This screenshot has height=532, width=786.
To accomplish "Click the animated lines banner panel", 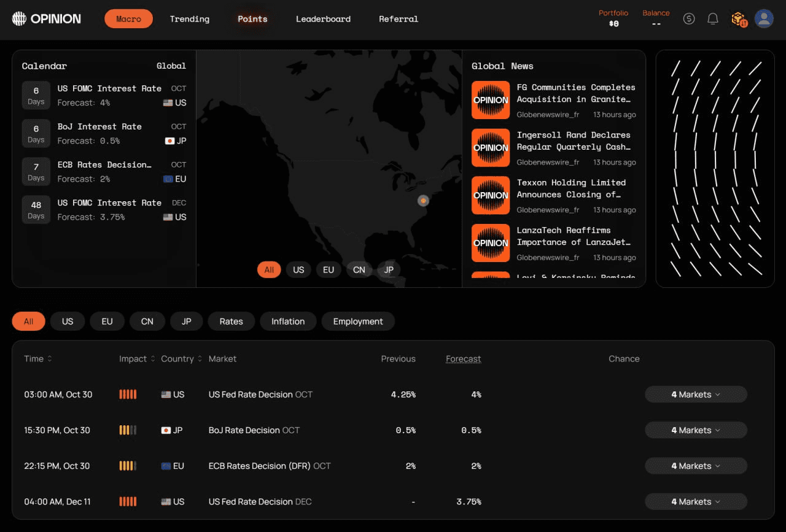I will (715, 169).
